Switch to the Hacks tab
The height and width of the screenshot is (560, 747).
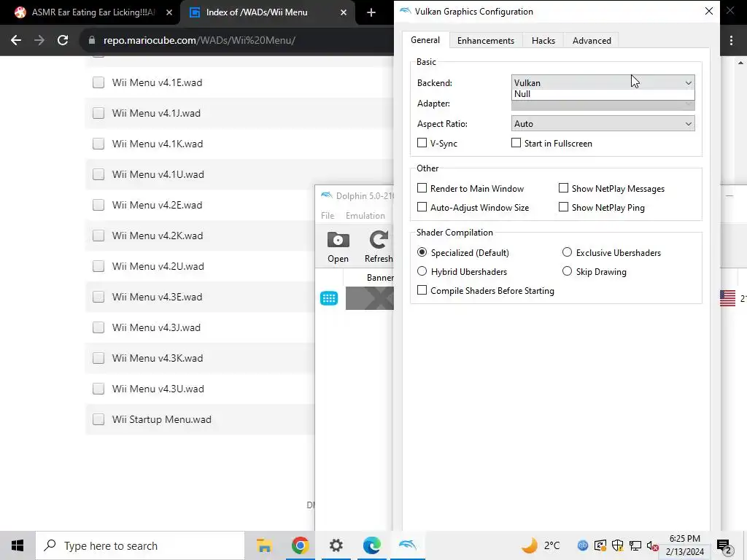coord(543,41)
